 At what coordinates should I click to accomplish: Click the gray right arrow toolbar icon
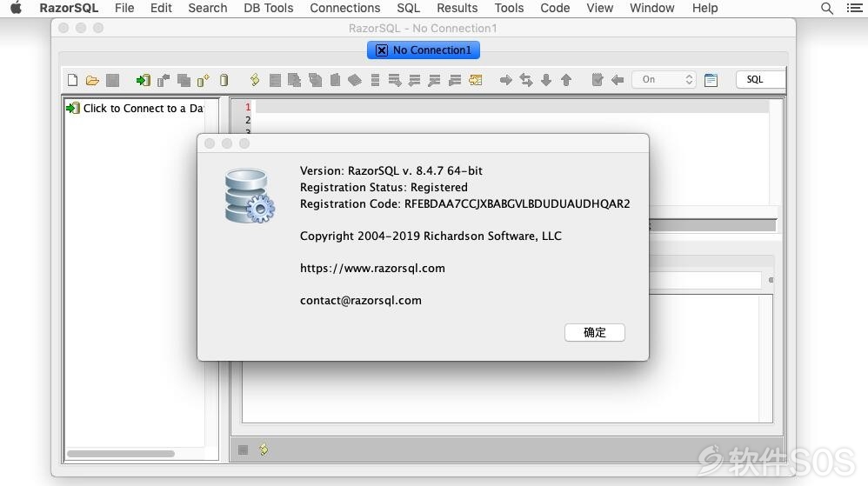click(x=505, y=80)
